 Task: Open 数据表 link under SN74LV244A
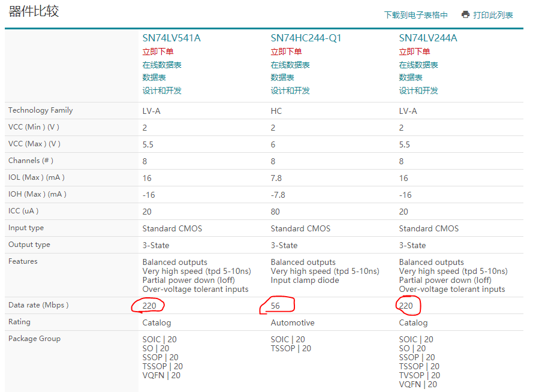pyautogui.click(x=411, y=77)
